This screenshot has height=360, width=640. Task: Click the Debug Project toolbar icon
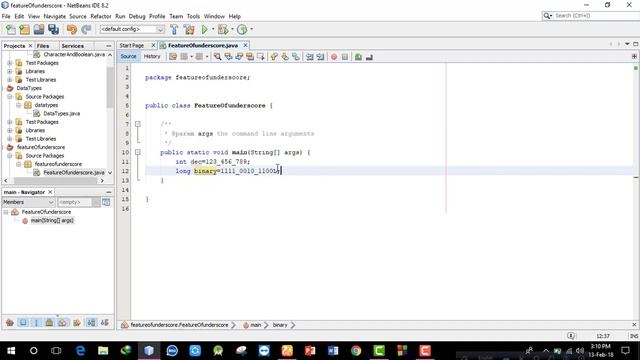point(223,29)
